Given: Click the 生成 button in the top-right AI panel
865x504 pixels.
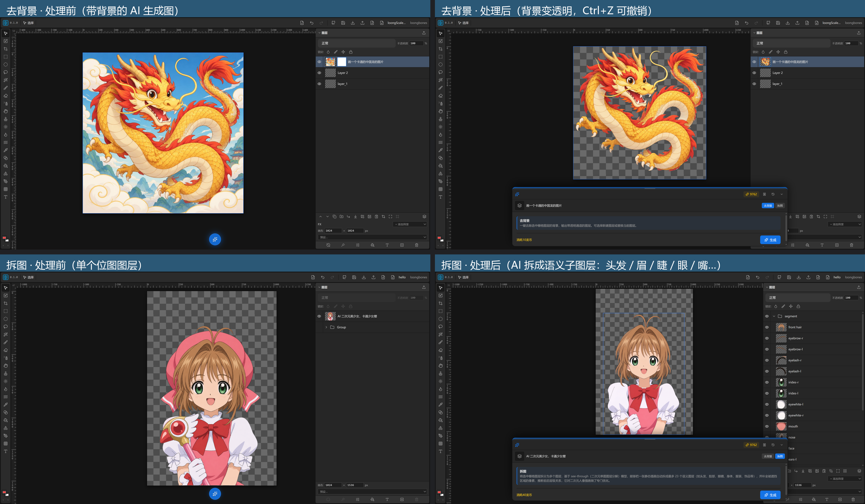Looking at the screenshot, I should [770, 240].
